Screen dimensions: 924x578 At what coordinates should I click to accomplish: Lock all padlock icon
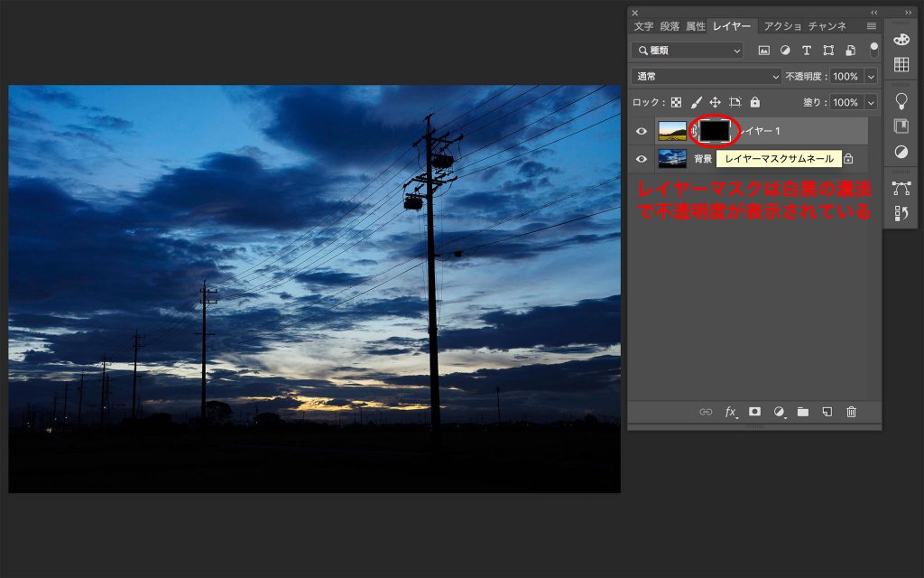755,103
